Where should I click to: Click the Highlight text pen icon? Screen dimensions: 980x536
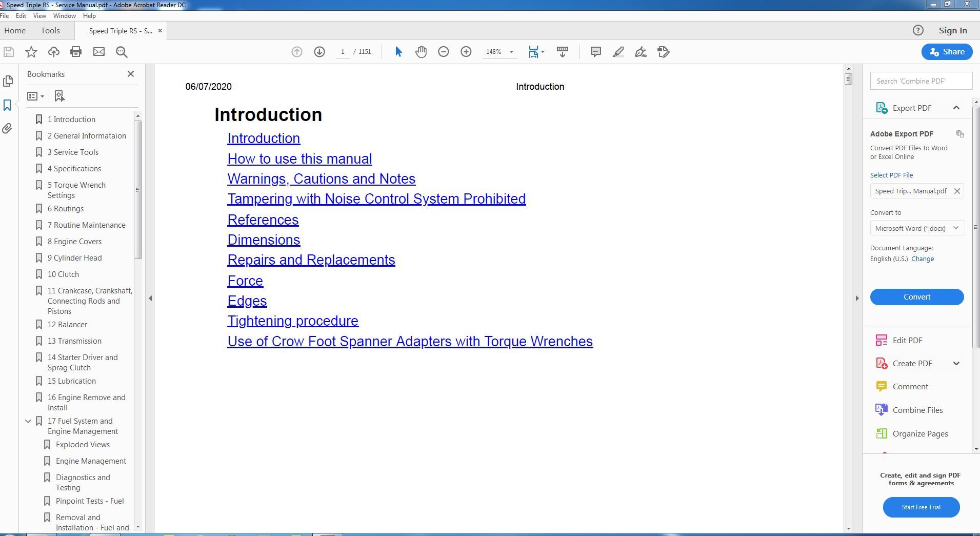pyautogui.click(x=618, y=52)
